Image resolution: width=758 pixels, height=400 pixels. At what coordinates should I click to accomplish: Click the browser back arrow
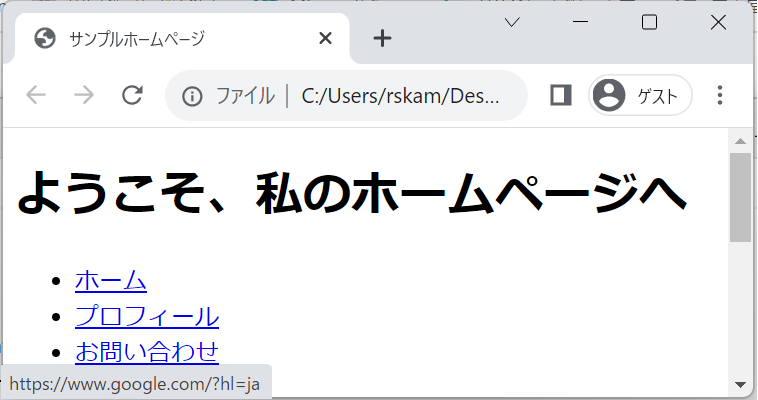[36, 95]
